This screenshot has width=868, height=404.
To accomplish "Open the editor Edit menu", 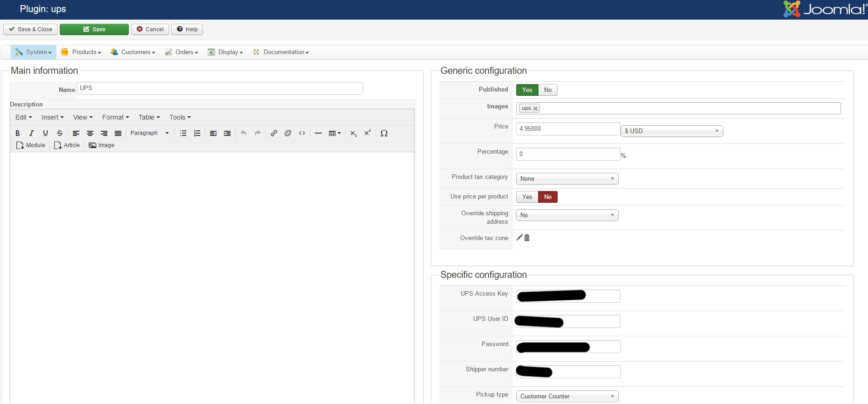I will tap(24, 117).
